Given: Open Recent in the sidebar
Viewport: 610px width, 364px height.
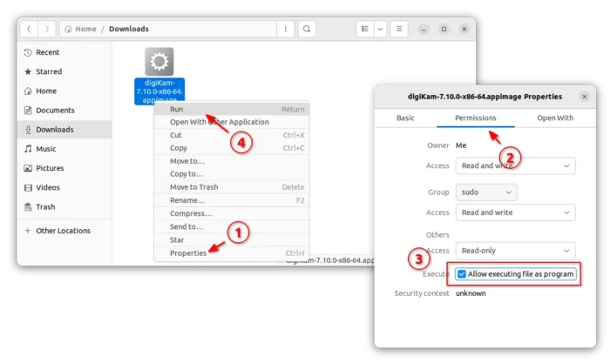Looking at the screenshot, I should pos(64,52).
